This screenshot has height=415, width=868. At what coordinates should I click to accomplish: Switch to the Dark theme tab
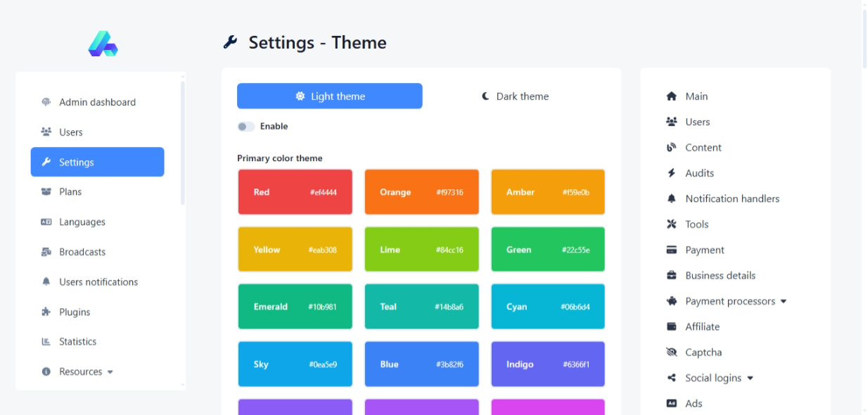515,96
